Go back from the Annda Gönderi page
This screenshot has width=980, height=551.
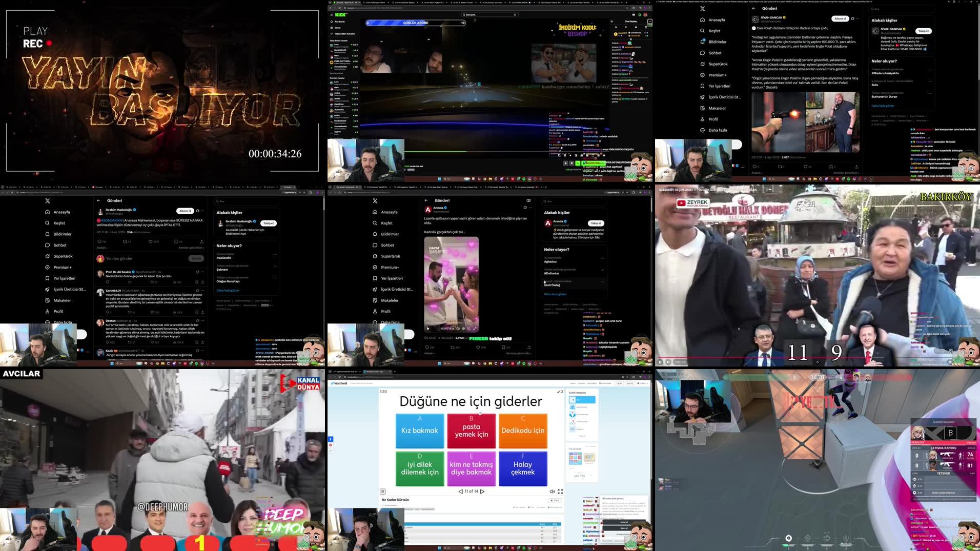pyautogui.click(x=426, y=200)
